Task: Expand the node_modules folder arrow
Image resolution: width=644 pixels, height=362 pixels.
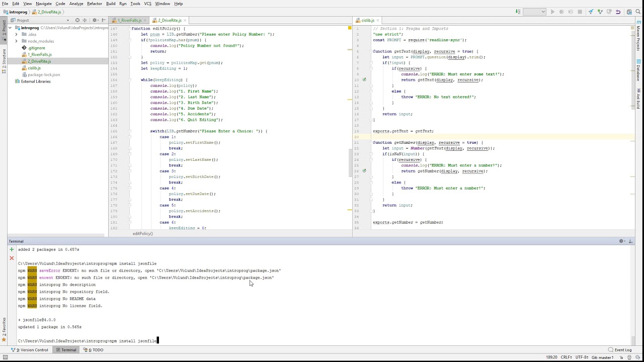Action: coord(17,41)
